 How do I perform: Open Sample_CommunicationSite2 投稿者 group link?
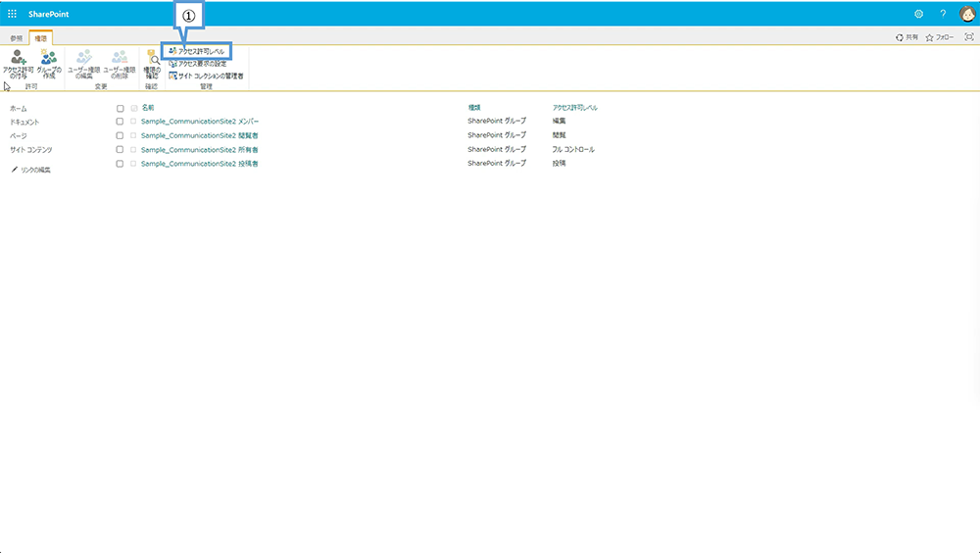(x=199, y=164)
